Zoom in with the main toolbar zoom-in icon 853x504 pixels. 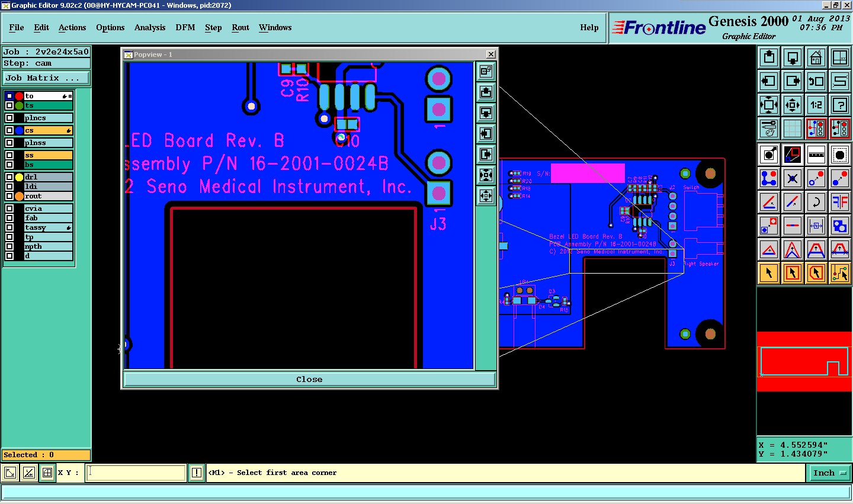tap(769, 105)
